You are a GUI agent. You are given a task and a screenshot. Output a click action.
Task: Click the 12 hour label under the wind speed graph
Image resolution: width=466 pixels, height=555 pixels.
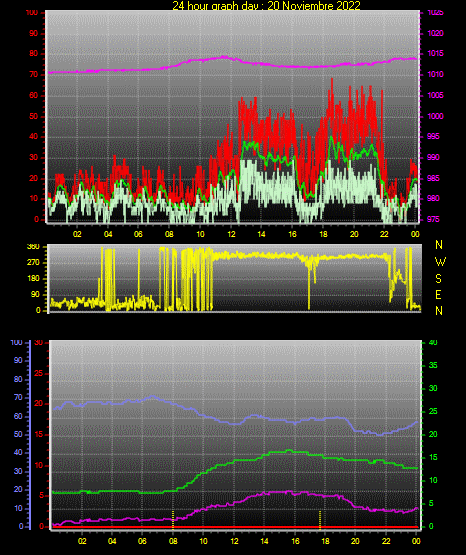(231, 234)
